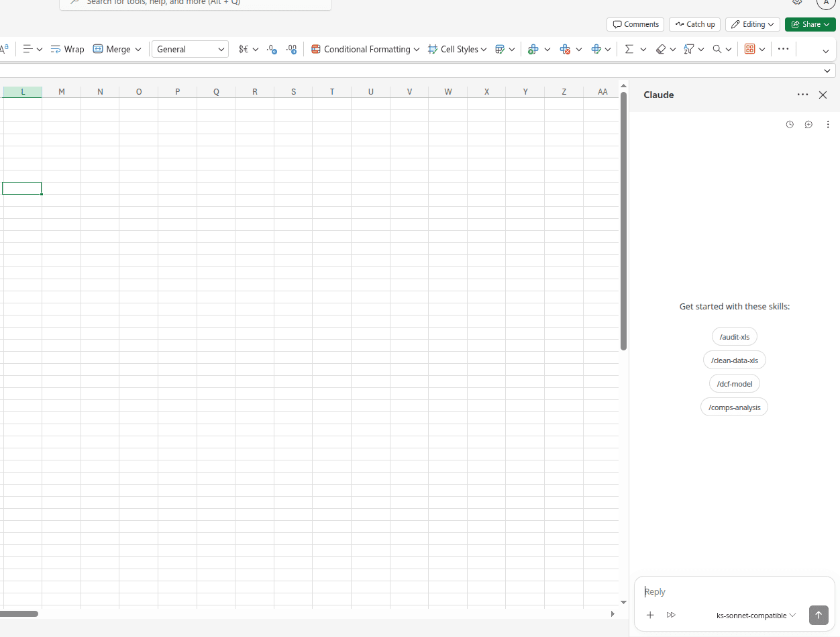Click the vertical scrollbar thumb

coord(623,222)
